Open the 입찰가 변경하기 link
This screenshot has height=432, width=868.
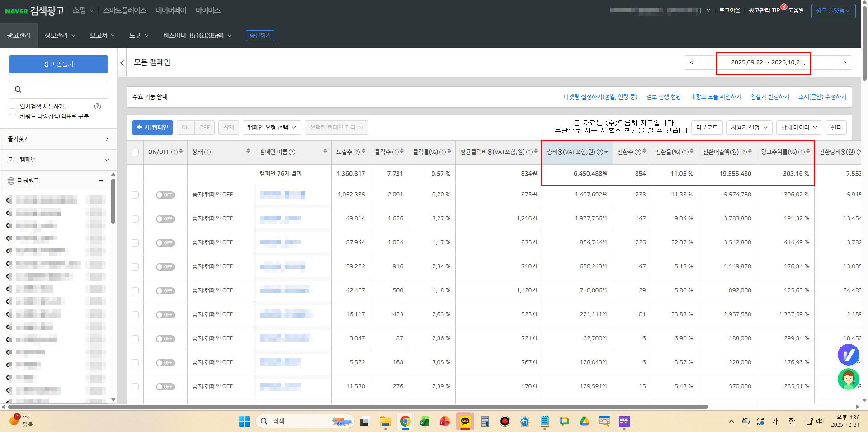769,97
